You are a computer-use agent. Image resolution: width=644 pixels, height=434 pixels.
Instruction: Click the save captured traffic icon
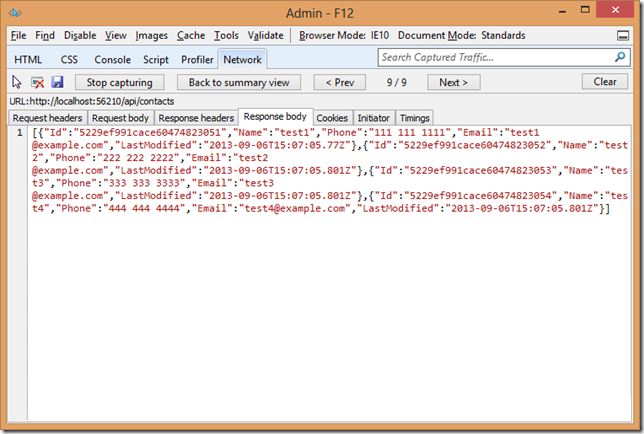pos(57,82)
